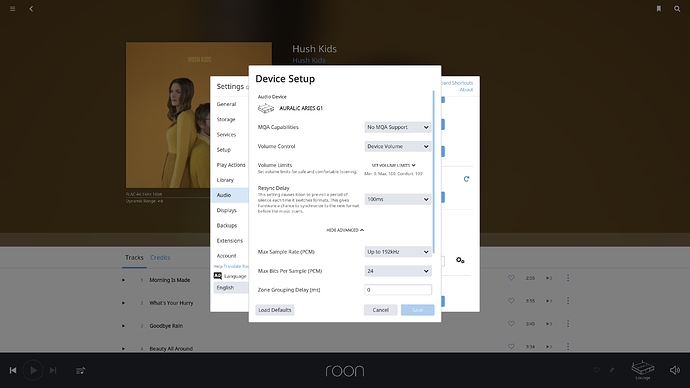Favorite the track Morning Is Made
Viewport: 690px width, 388px height.
tap(511, 278)
